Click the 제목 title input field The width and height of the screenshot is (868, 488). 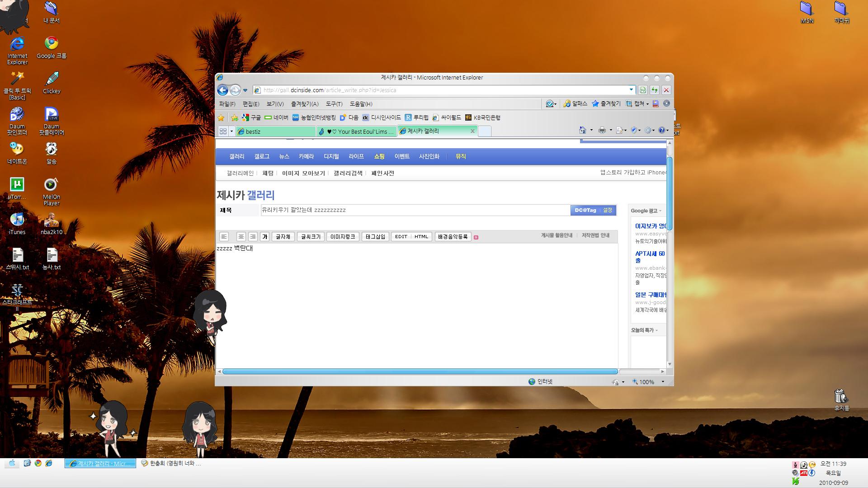point(415,210)
